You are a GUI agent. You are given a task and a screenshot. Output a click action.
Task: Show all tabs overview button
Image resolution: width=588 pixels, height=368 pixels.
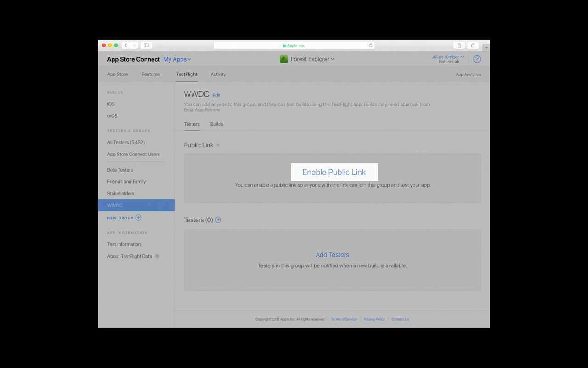tap(473, 46)
